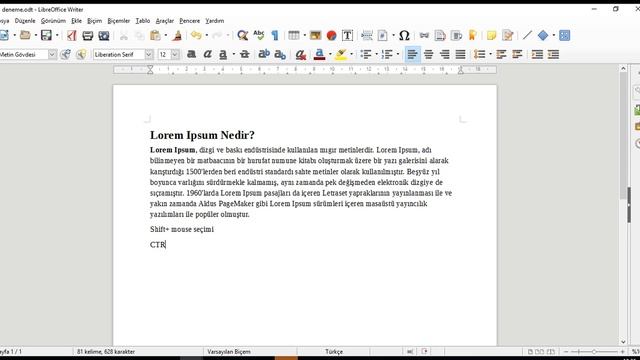The image size is (640, 360).
Task: Select the line drawing tool
Action: click(x=527, y=36)
